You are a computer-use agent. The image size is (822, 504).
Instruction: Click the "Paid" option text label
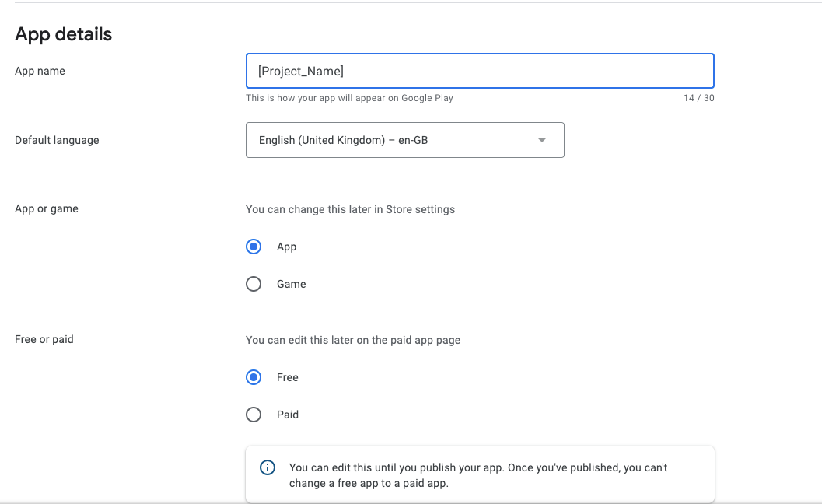[288, 415]
